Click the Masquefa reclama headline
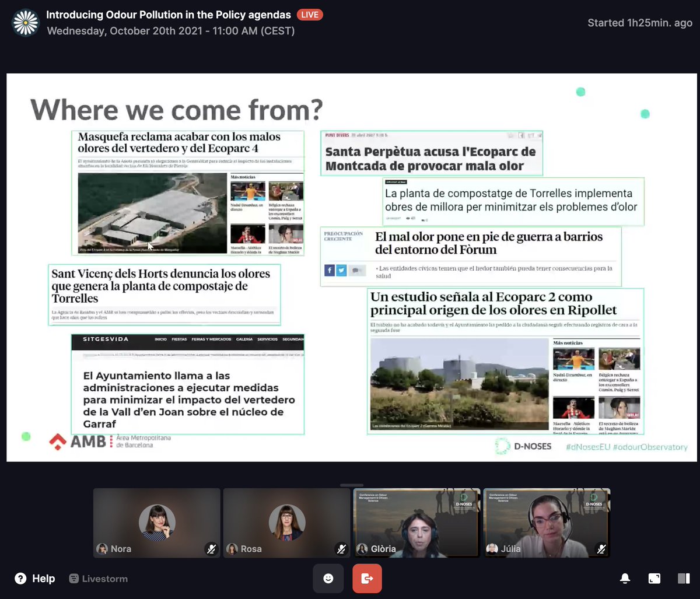 [x=179, y=143]
